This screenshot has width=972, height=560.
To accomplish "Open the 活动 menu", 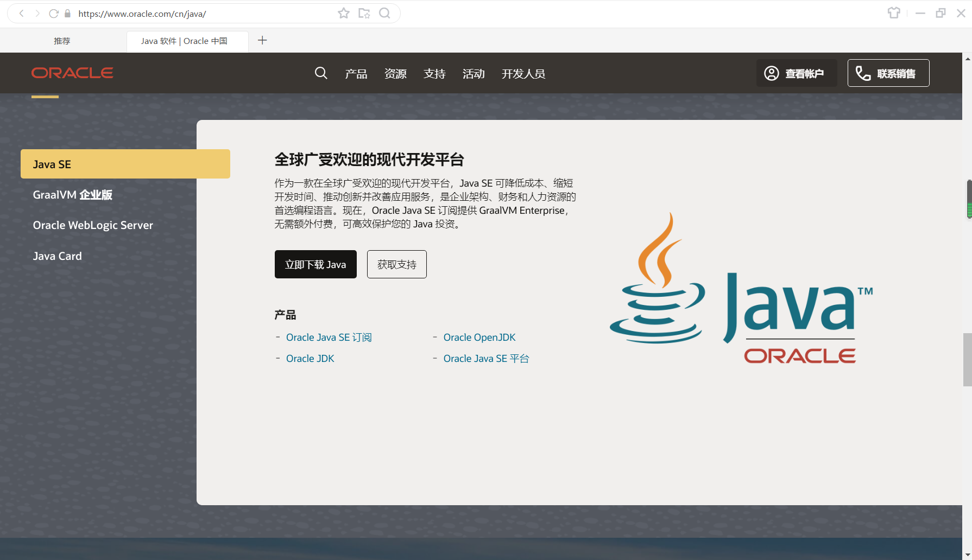I will [474, 74].
